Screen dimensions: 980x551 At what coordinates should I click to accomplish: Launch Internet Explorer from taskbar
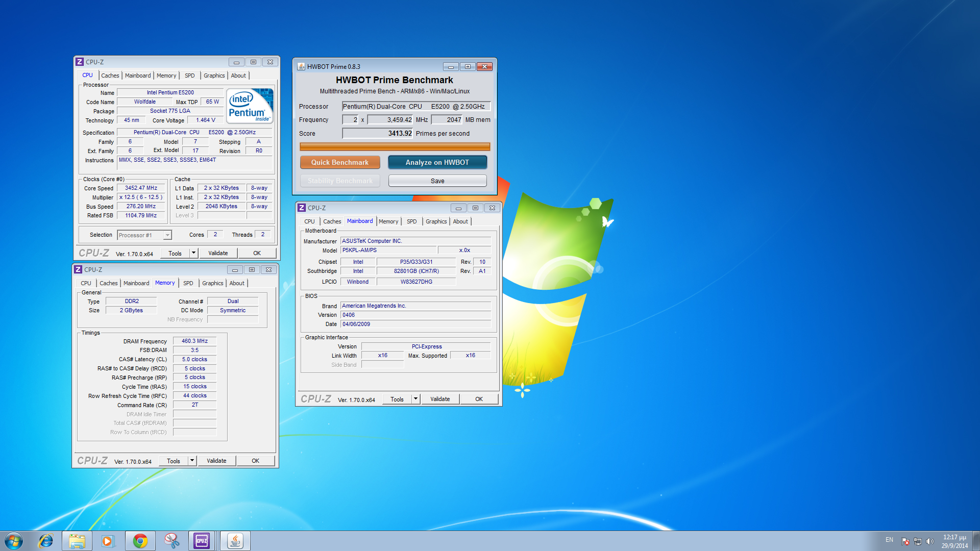pyautogui.click(x=46, y=541)
